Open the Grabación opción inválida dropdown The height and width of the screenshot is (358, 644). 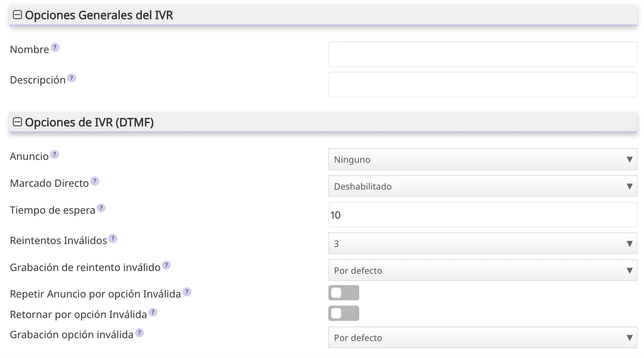click(x=482, y=338)
